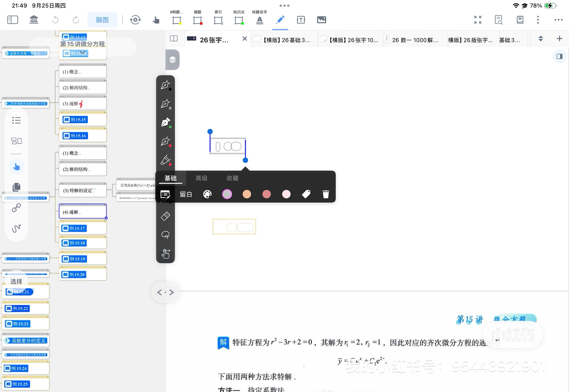
Task: Open the vertical three-dot more menu
Action: click(x=538, y=20)
